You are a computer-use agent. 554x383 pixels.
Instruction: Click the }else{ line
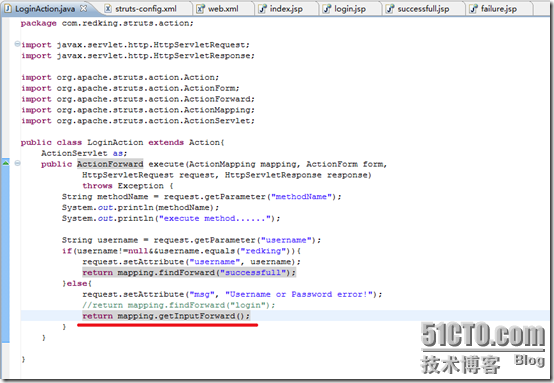pyautogui.click(x=77, y=284)
